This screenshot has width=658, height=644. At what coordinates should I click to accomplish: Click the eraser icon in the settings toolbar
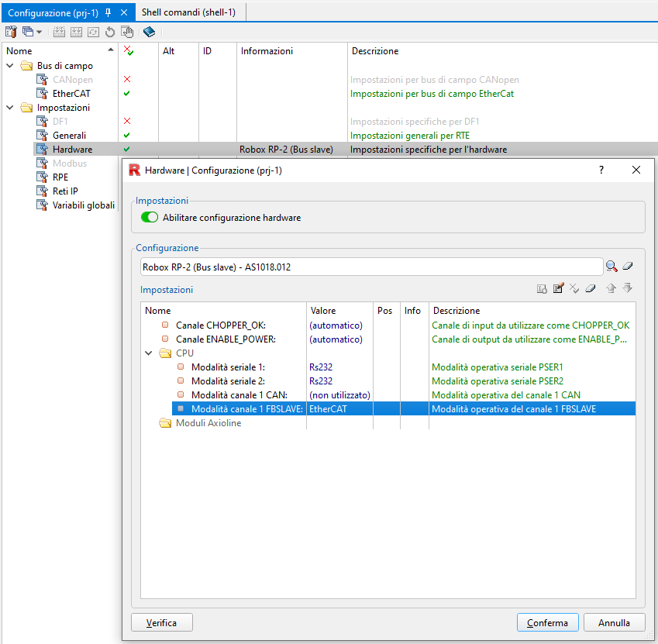[590, 288]
